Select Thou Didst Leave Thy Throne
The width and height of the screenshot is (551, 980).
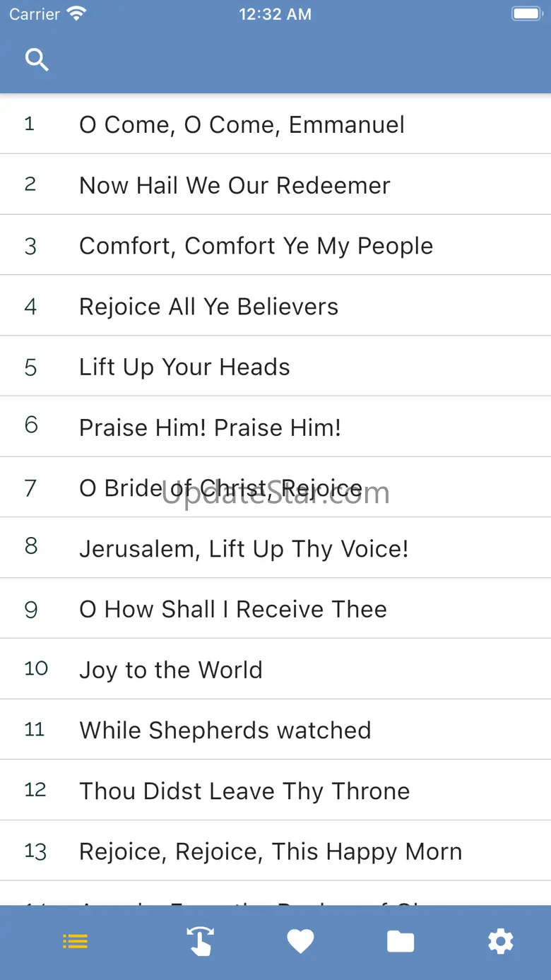click(244, 791)
